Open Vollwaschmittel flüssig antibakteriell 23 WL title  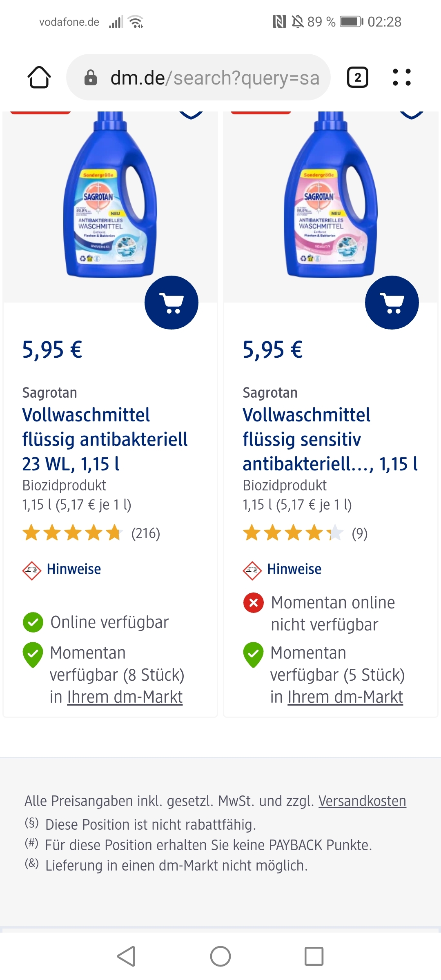click(x=105, y=439)
